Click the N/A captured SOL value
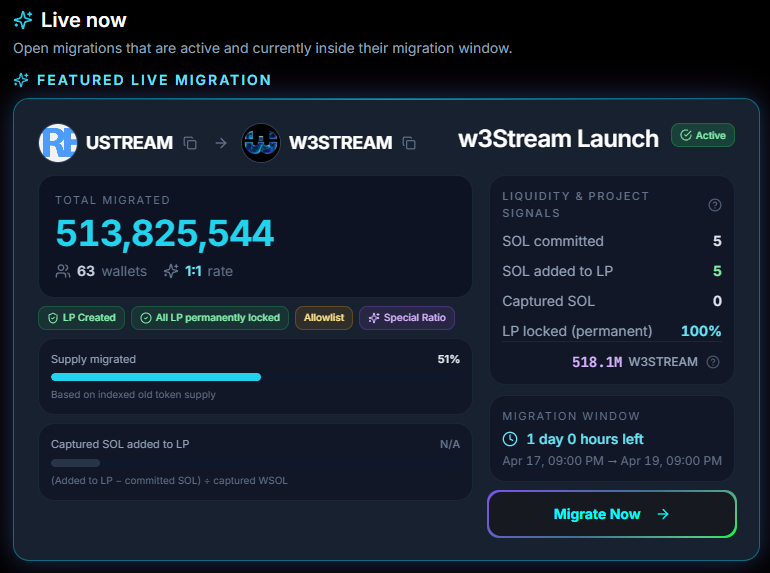Screen dimensions: 770x573 pyautogui.click(x=450, y=444)
